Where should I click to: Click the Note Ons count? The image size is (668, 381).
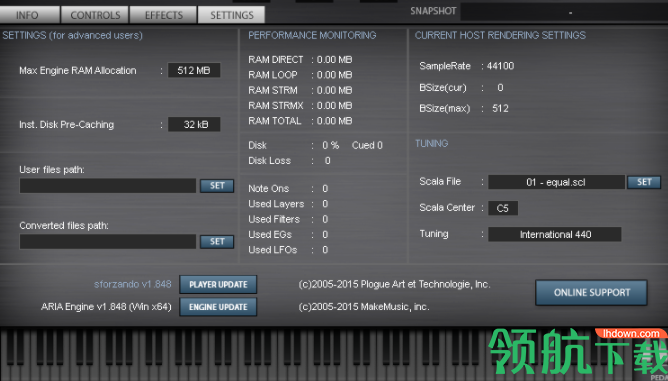(325, 188)
